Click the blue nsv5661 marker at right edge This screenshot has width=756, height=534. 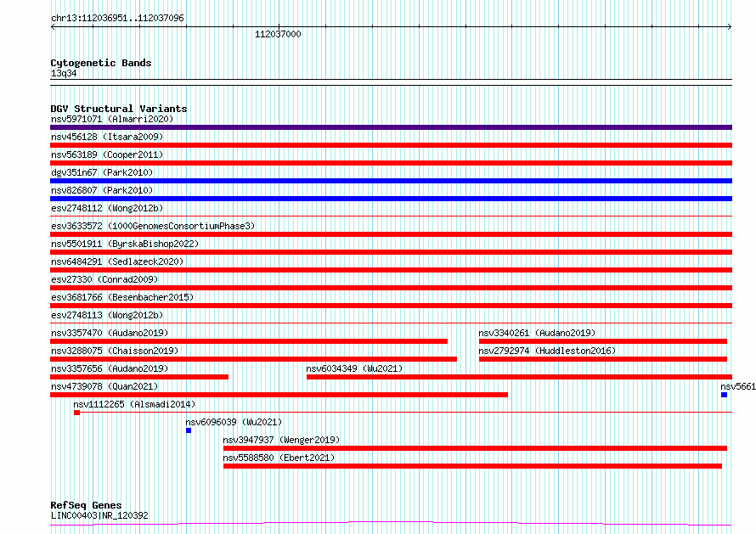[725, 395]
